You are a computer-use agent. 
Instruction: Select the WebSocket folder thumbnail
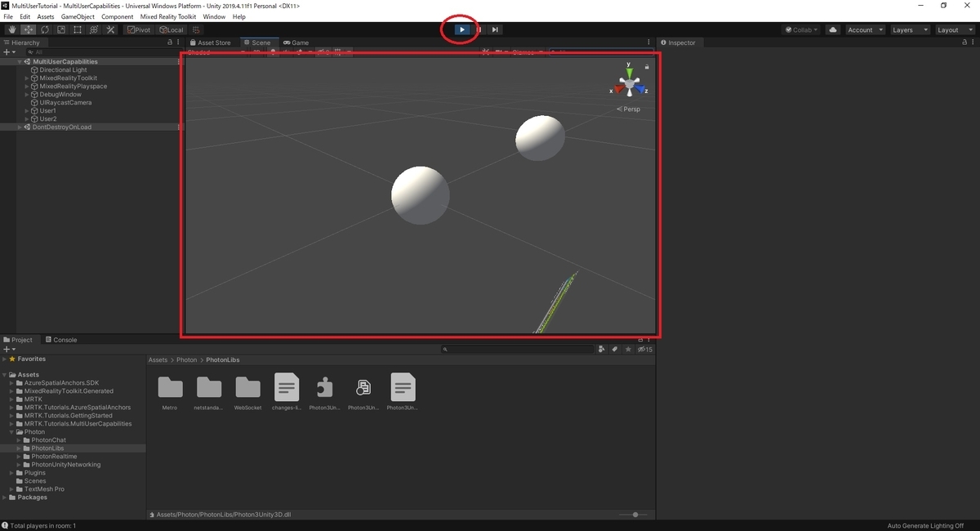click(x=247, y=386)
